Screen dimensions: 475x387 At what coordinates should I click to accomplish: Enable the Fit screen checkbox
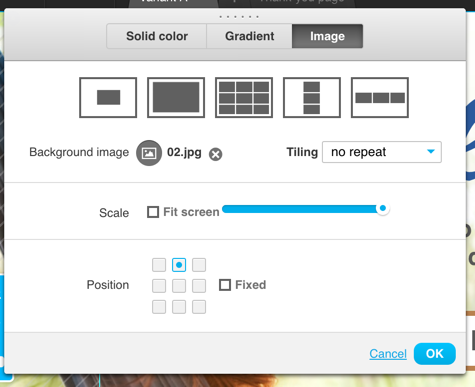click(x=153, y=212)
